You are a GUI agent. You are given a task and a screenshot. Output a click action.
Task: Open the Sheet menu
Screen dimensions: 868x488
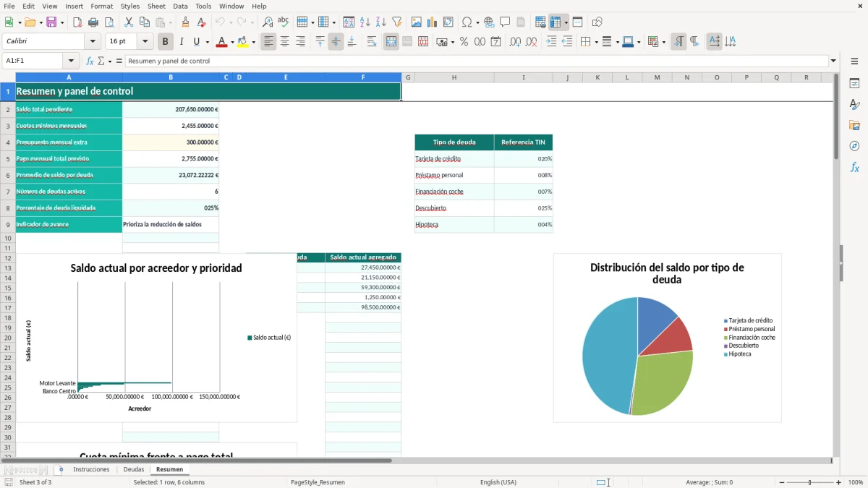[x=156, y=6]
